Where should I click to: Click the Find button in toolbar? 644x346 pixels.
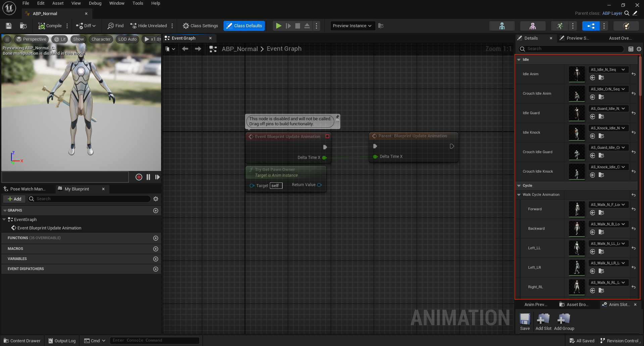coord(115,26)
